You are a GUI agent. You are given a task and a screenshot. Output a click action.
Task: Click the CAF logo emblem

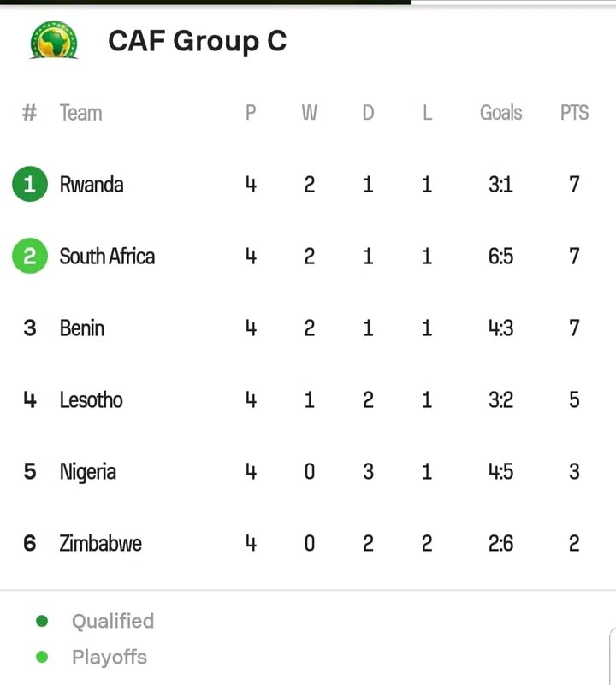pos(54,39)
